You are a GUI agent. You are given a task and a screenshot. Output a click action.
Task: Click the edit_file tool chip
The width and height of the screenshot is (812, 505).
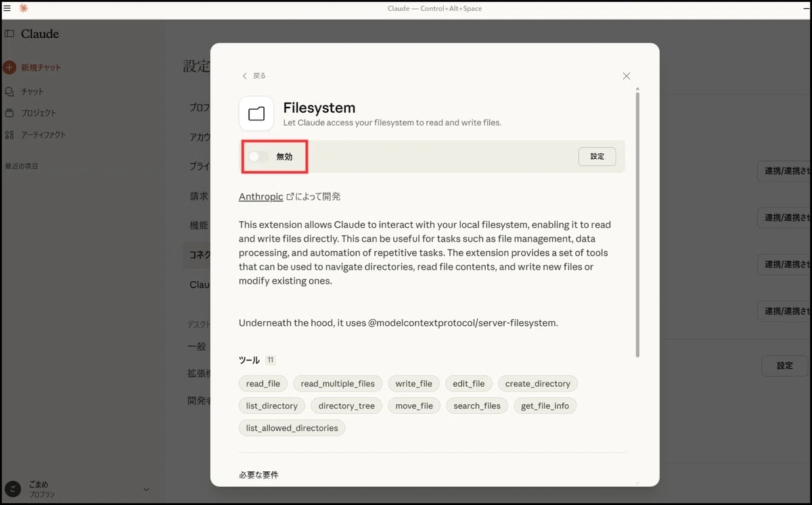[469, 383]
